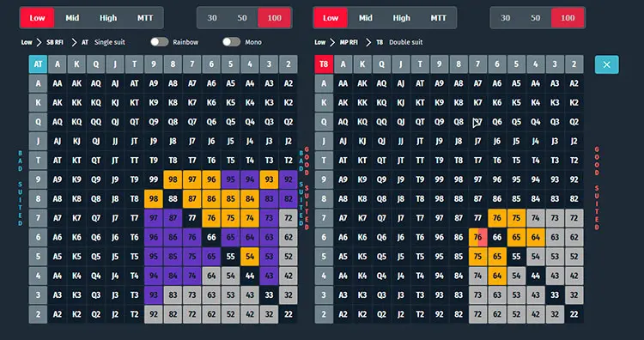This screenshot has width=644, height=340.
Task: Click the TT cell in the right grid
Action: pyautogui.click(x=420, y=161)
